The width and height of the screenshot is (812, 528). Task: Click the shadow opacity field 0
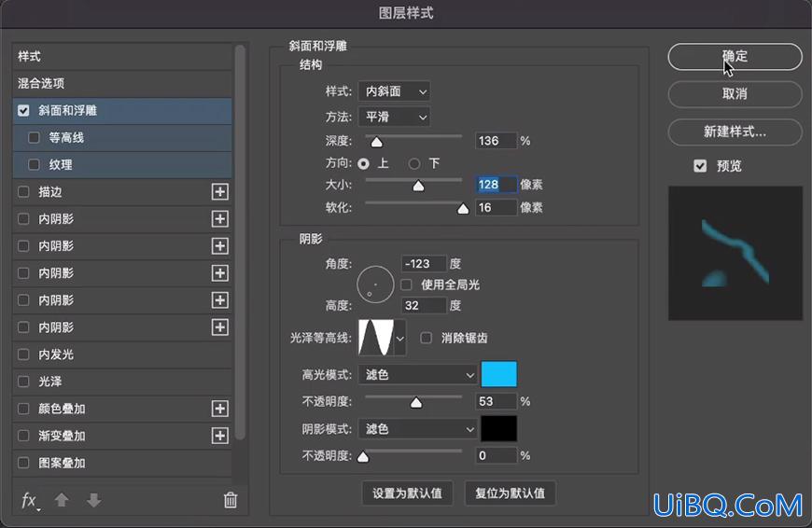[497, 456]
